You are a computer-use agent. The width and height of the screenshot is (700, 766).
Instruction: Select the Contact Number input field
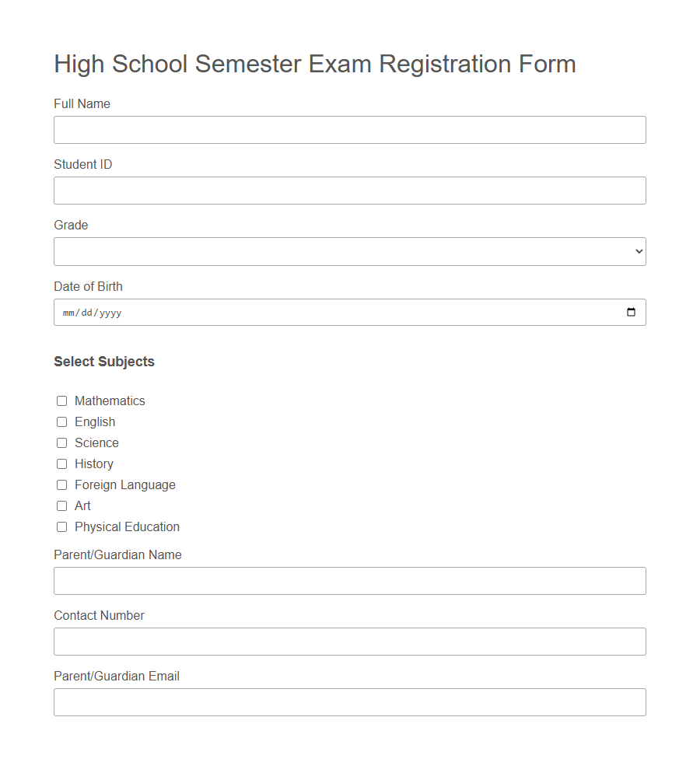pos(350,642)
